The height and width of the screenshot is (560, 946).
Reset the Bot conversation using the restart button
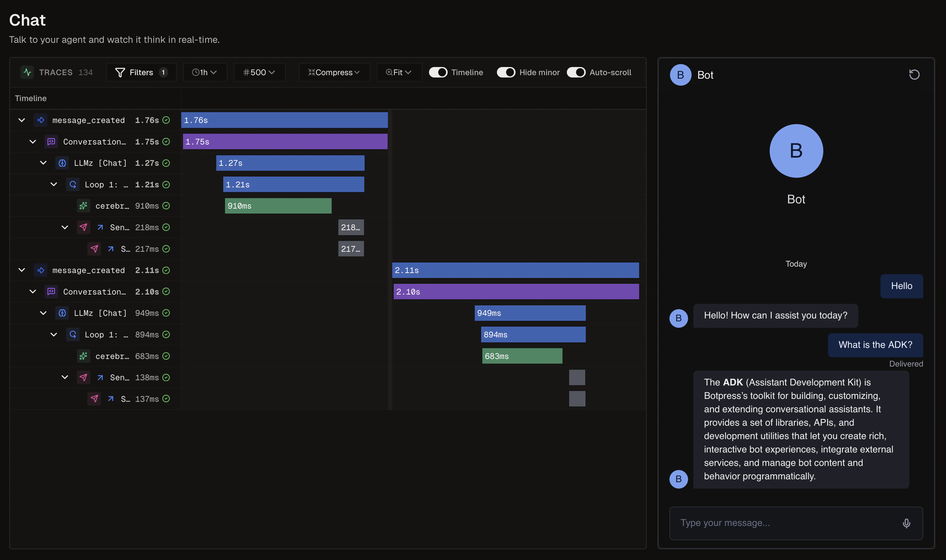914,74
